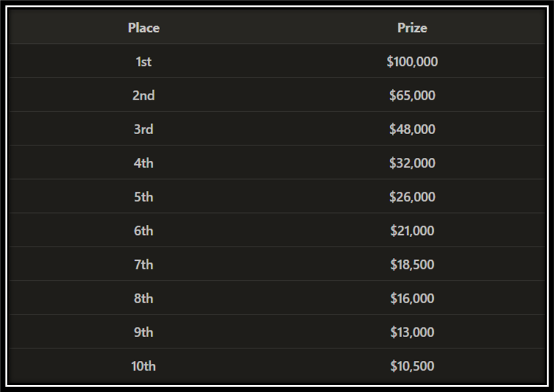Screen dimensions: 554x392
Task: Click the Prize column header
Action: (412, 28)
